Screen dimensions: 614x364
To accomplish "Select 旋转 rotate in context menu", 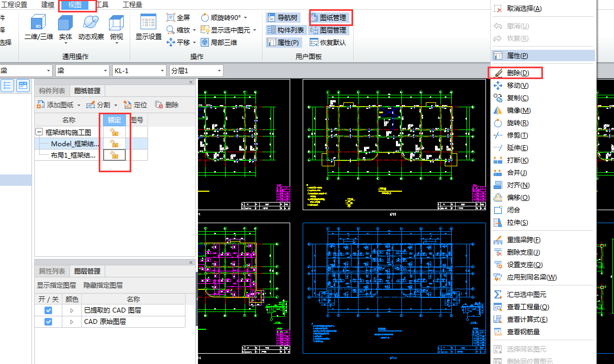I will 517,123.
